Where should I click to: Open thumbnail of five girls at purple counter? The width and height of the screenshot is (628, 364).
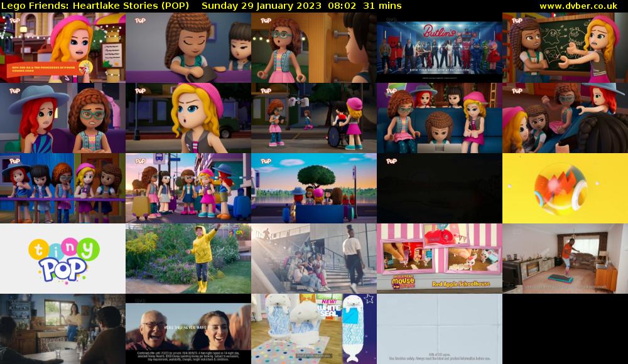pyautogui.click(x=63, y=188)
